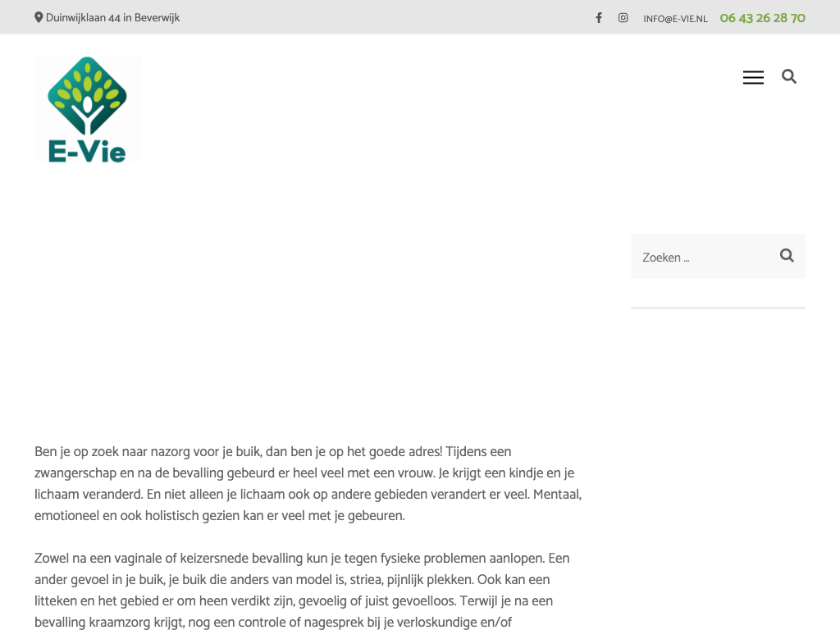This screenshot has height=630, width=840.
Task: Click the text line mentioning 'kraamzorg krijgt'
Action: pyautogui.click(x=273, y=623)
